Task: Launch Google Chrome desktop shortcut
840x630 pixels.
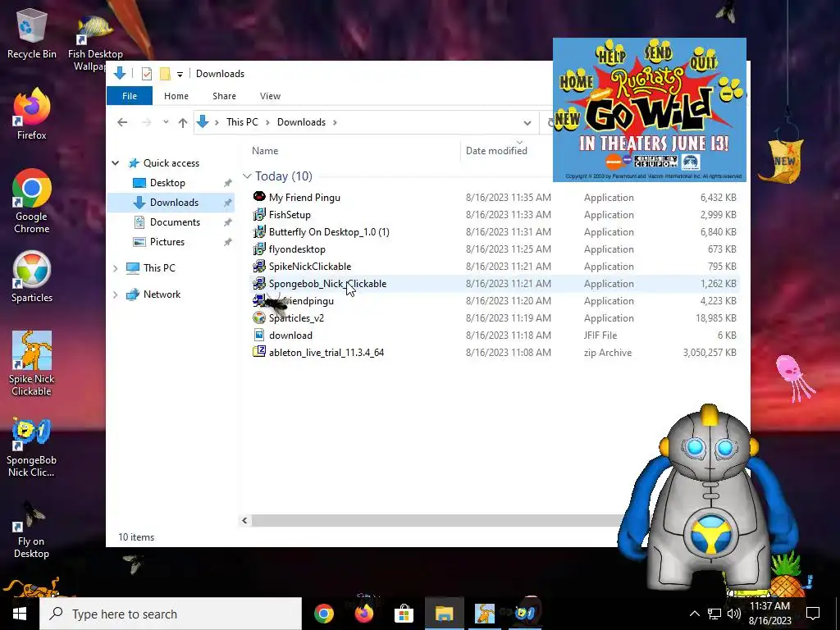Action: [x=32, y=201]
